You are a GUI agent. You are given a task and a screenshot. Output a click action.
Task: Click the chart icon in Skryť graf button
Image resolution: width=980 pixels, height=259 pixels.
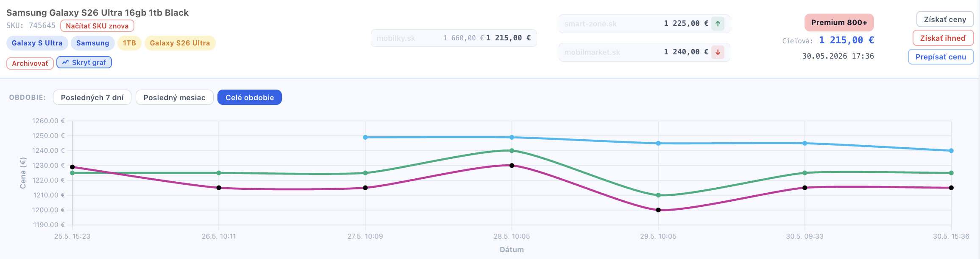[65, 62]
